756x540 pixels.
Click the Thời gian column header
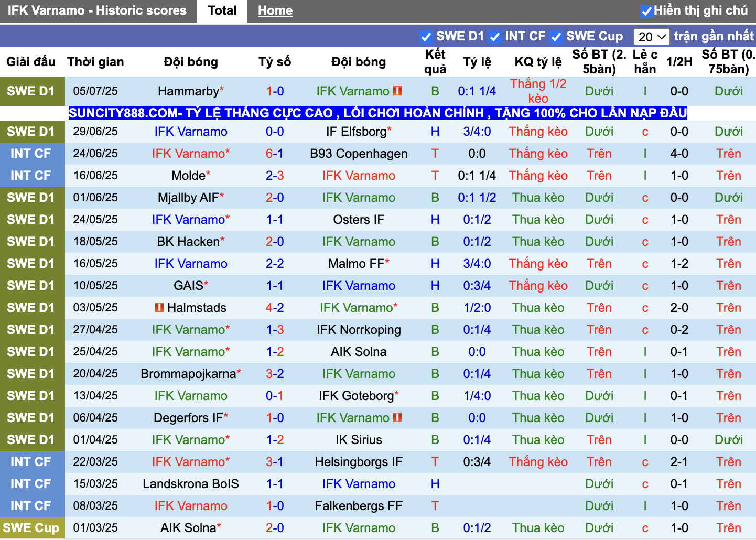(95, 62)
